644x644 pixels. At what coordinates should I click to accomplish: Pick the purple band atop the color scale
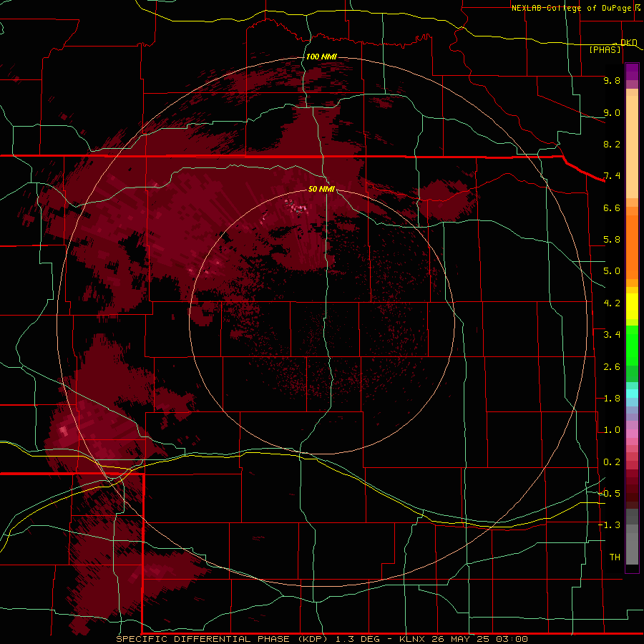[632, 72]
